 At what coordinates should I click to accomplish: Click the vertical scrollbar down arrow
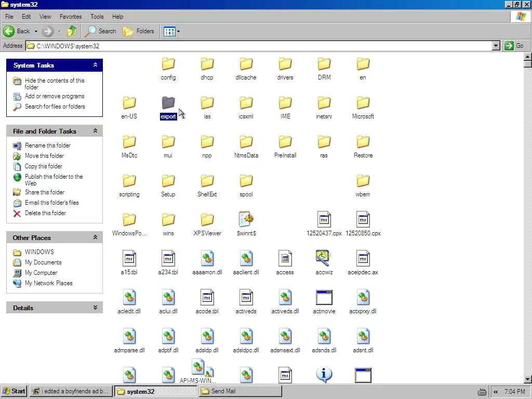(x=528, y=379)
